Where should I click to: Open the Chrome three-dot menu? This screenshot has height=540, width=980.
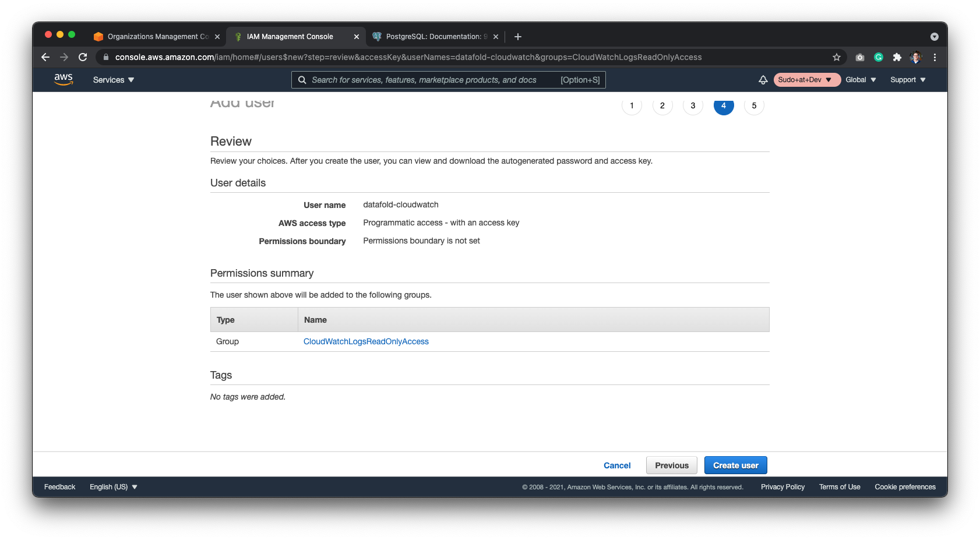tap(935, 57)
